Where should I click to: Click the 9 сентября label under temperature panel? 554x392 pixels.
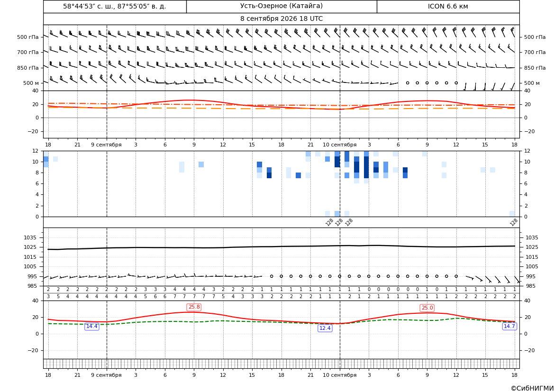click(x=106, y=145)
